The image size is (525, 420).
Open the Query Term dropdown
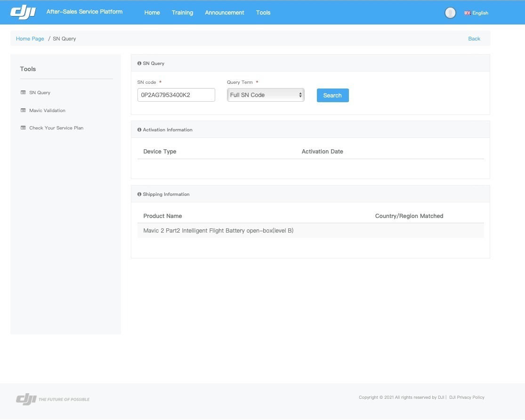point(266,95)
